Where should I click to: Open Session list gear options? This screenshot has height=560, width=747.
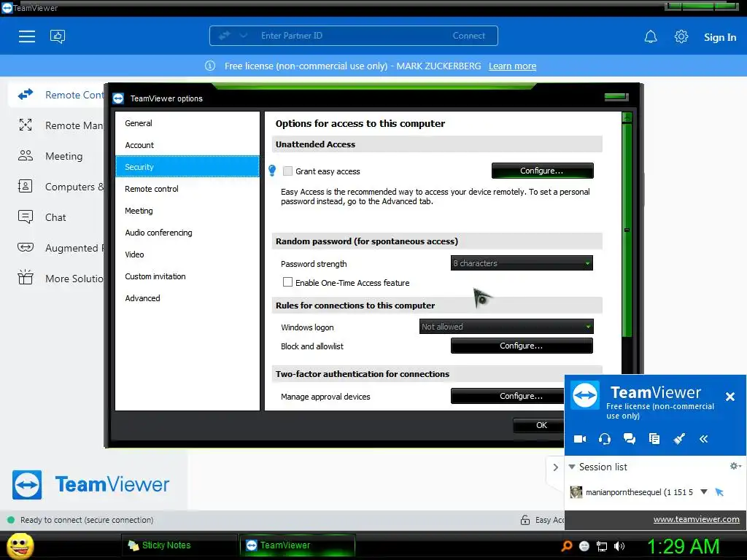[735, 466]
